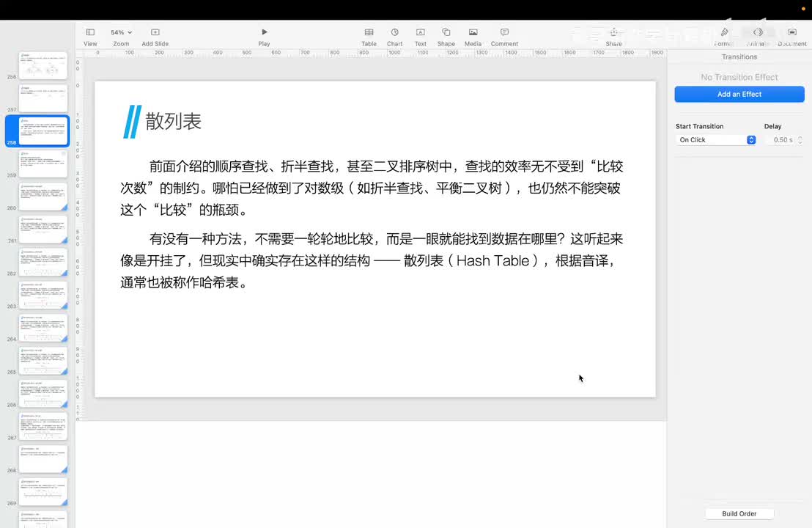Select slide 261 thumbnail
Image resolution: width=812 pixels, height=528 pixels.
pyautogui.click(x=43, y=230)
